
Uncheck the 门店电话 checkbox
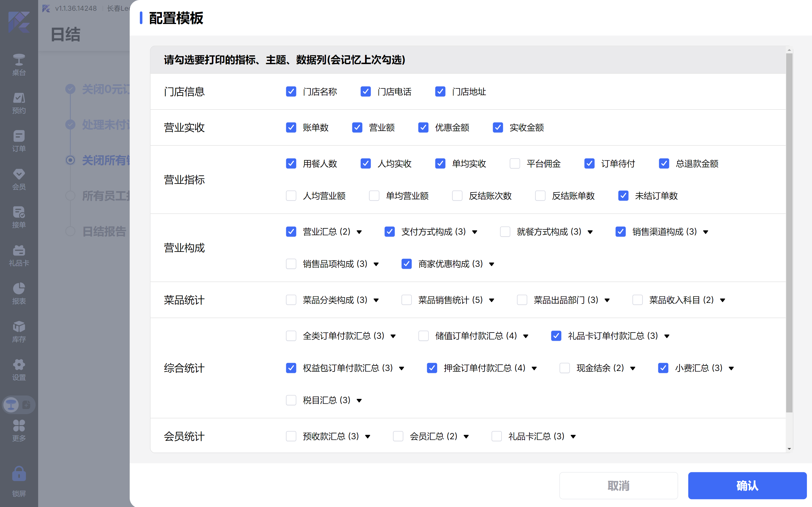point(365,91)
